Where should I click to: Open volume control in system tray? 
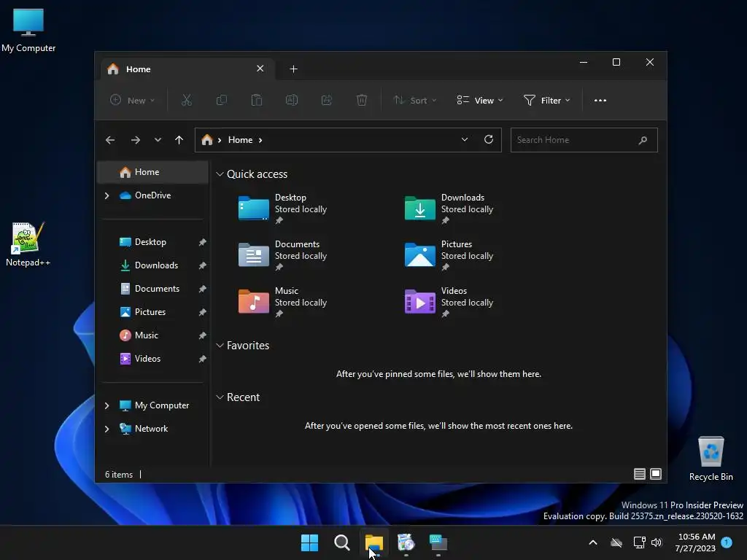(x=657, y=542)
